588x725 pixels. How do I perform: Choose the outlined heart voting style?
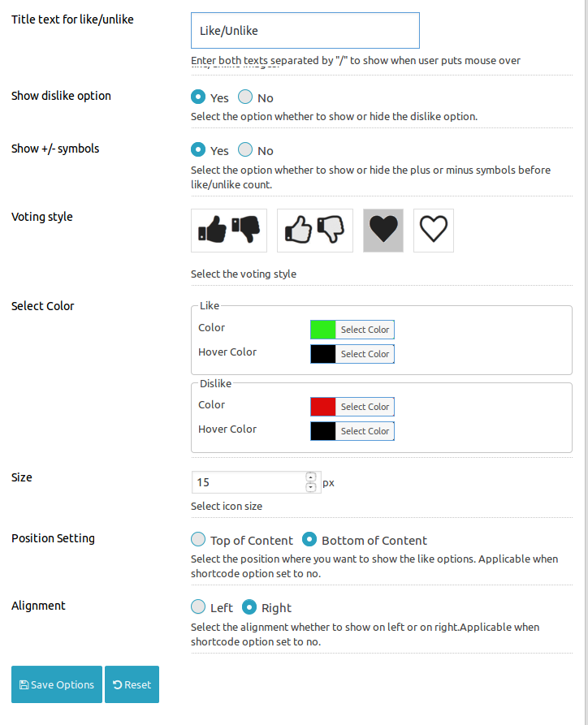434,231
